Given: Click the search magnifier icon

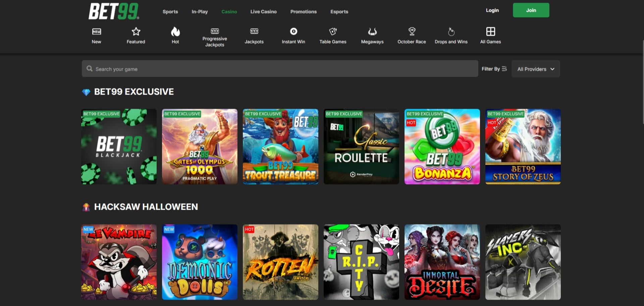Looking at the screenshot, I should point(90,68).
